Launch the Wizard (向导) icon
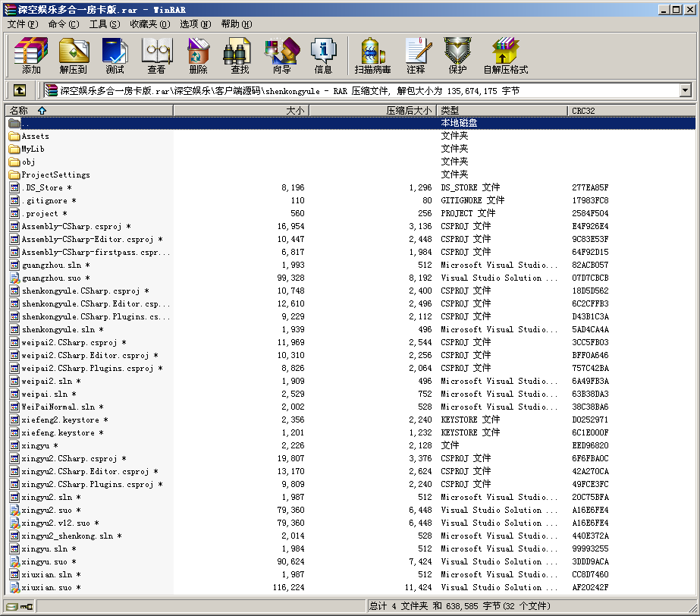The height and width of the screenshot is (616, 700). (x=281, y=56)
